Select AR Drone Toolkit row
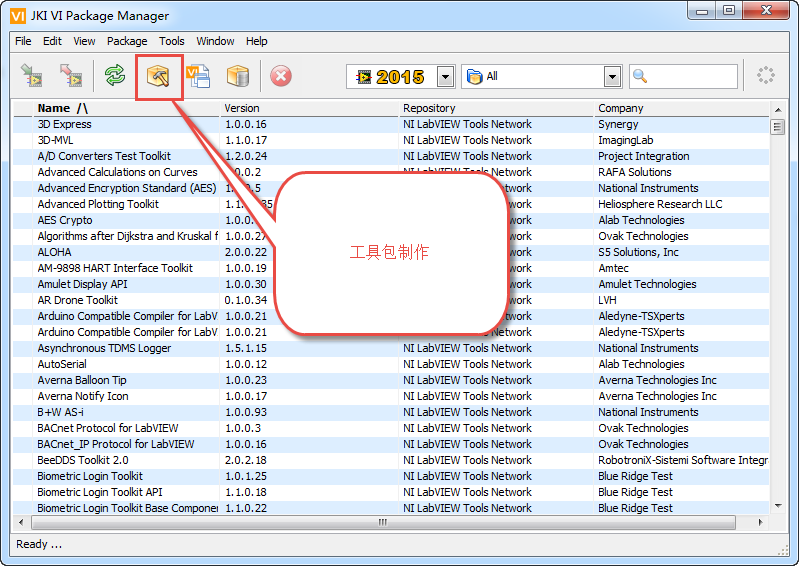Viewport: 799px width, 566px height. [391, 300]
